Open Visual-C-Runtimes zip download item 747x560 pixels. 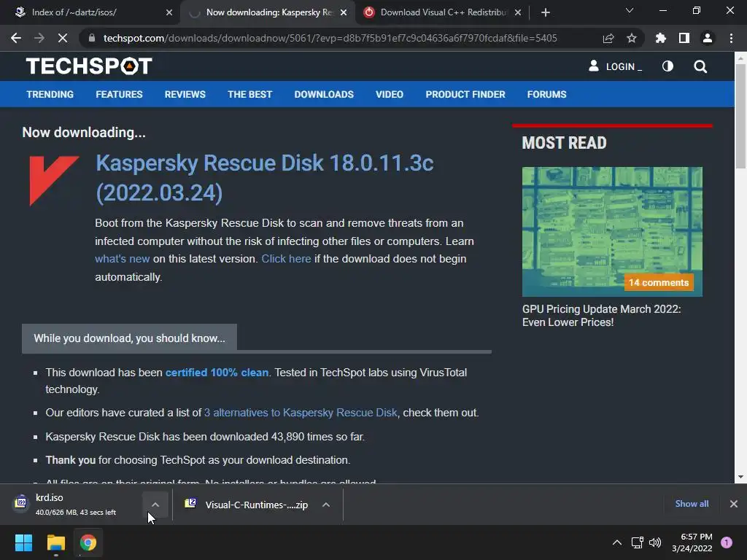(x=248, y=505)
